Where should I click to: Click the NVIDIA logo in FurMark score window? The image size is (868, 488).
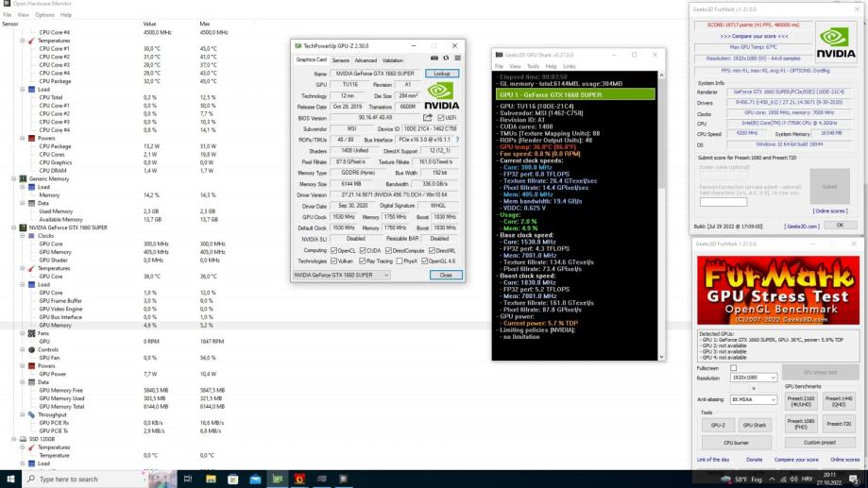point(835,42)
